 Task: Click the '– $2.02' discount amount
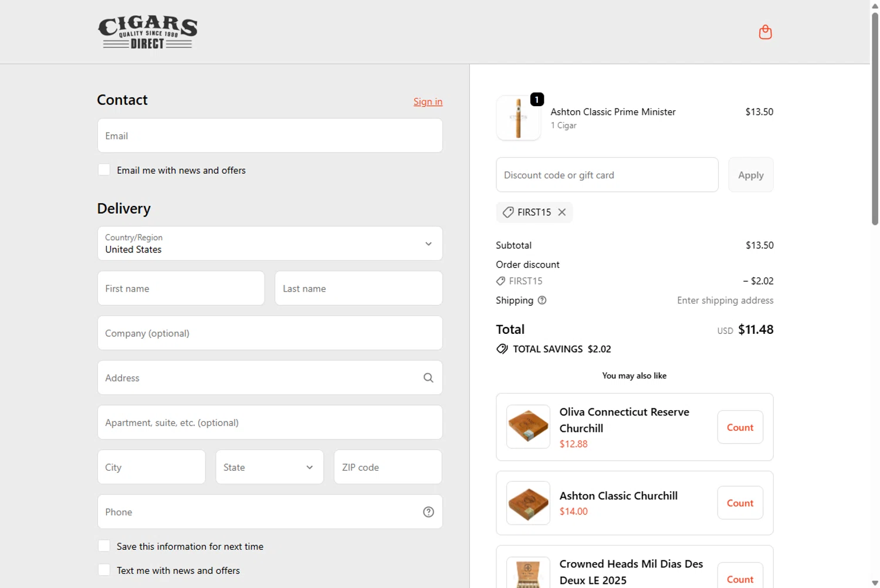point(758,281)
